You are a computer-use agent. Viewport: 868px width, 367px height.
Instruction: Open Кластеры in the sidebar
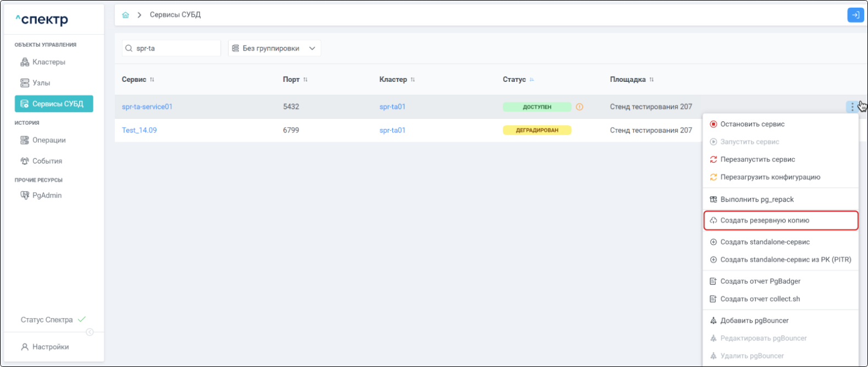[x=48, y=62]
